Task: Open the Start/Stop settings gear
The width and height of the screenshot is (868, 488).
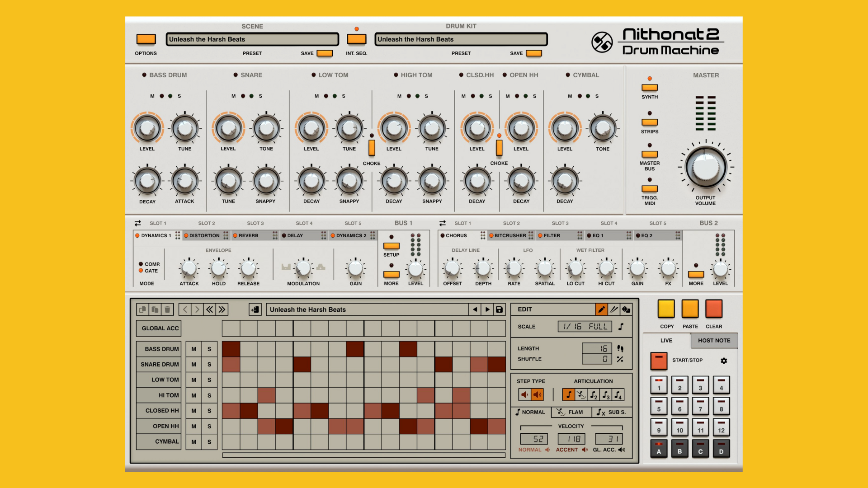Action: [724, 361]
